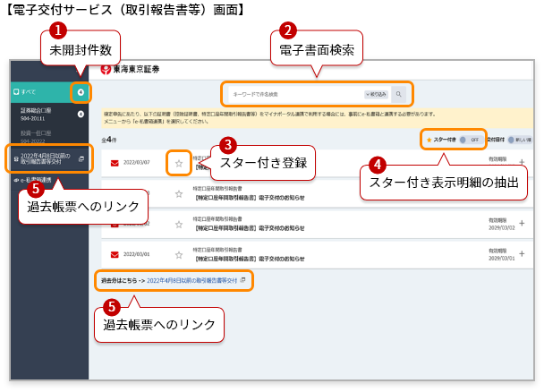The height and width of the screenshot is (392, 544).
Task: Open bottom link 2022年4月8日以前の取引報告書等交付
Action: point(192,280)
